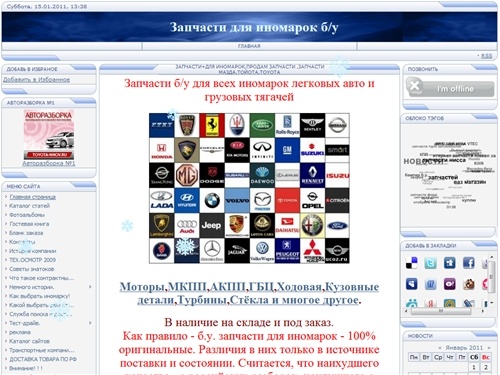Screen dimensions: 500x375
Task: Click the Ferrari logo in brand grid
Action: 212,125
